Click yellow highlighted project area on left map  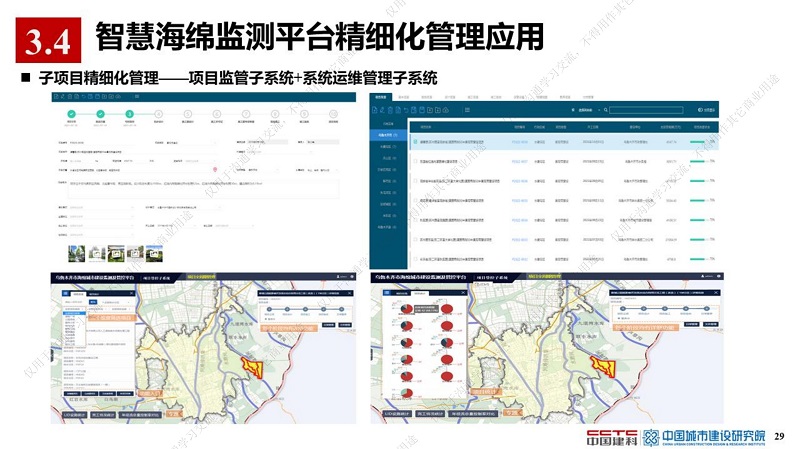pyautogui.click(x=253, y=367)
